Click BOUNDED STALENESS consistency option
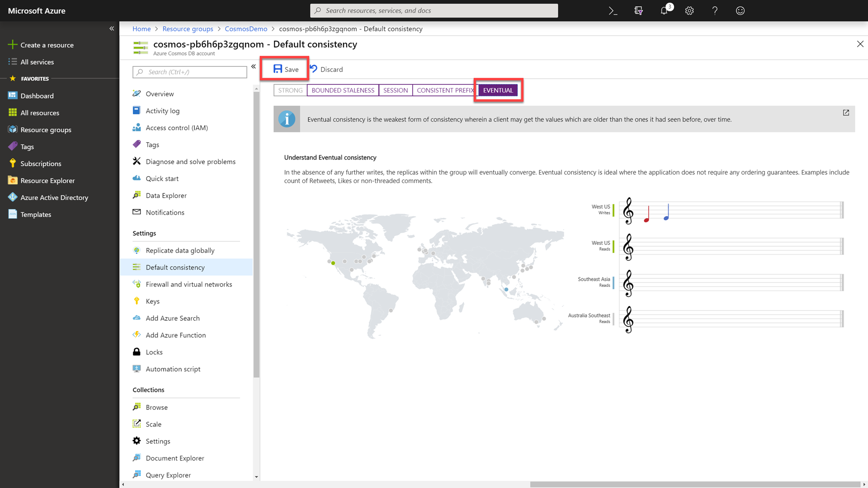This screenshot has height=488, width=868. pyautogui.click(x=343, y=90)
